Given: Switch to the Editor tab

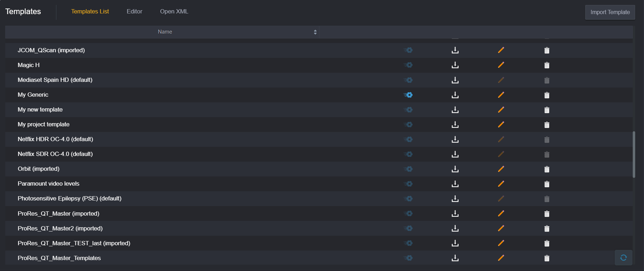Looking at the screenshot, I should 135,11.
